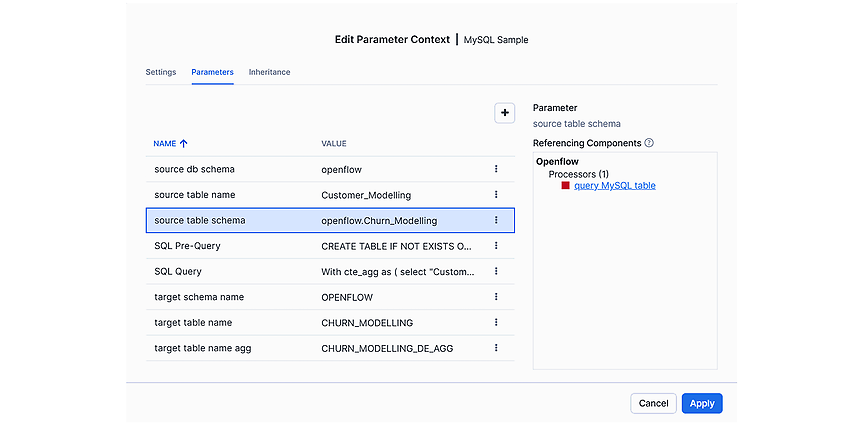Select the target schema name parameter
Image resolution: width=850 pixels, height=425 pixels.
[199, 297]
